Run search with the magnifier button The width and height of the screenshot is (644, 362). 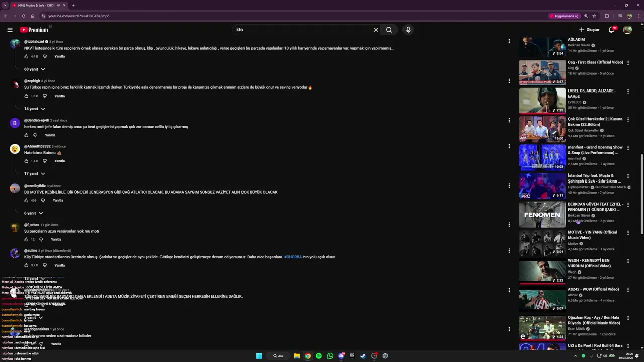pyautogui.click(x=389, y=30)
